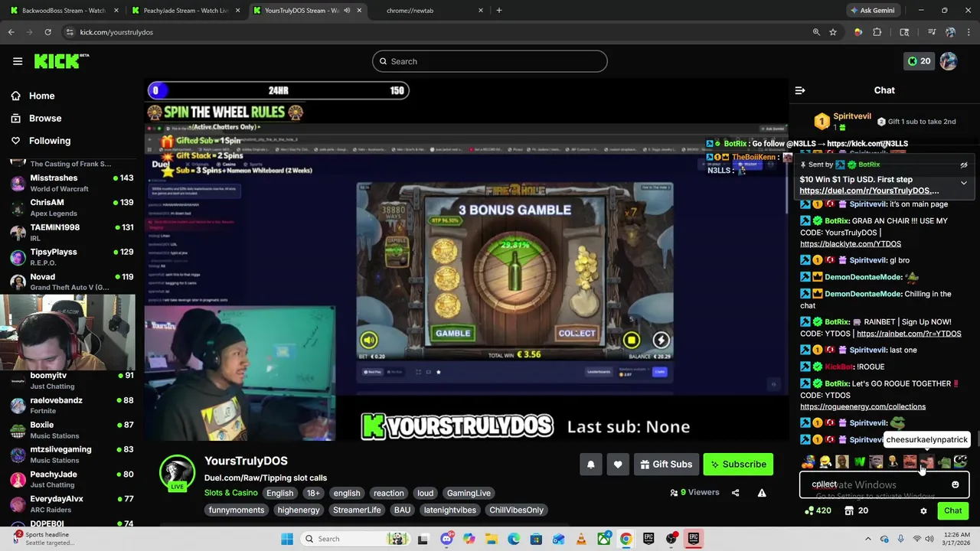This screenshot has width=980, height=551.
Task: Open Novad channel in sidebar
Action: click(70, 282)
